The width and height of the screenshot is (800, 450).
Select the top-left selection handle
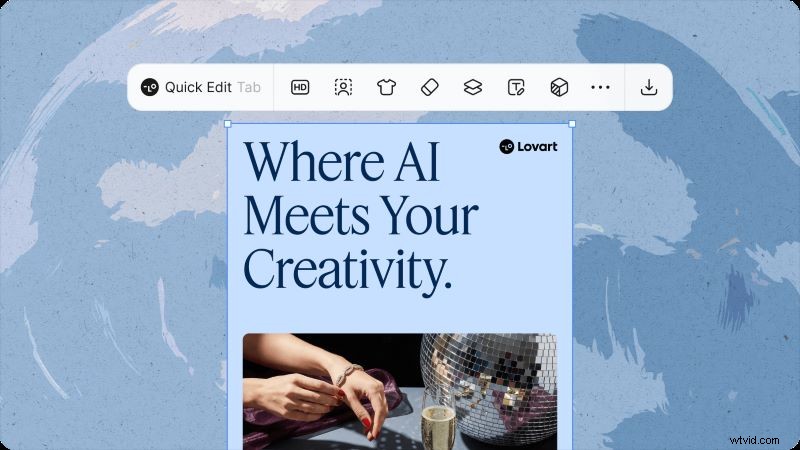(x=228, y=124)
